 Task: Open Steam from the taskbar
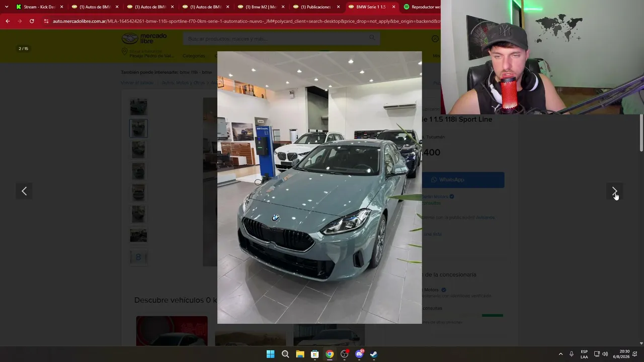coord(374,354)
